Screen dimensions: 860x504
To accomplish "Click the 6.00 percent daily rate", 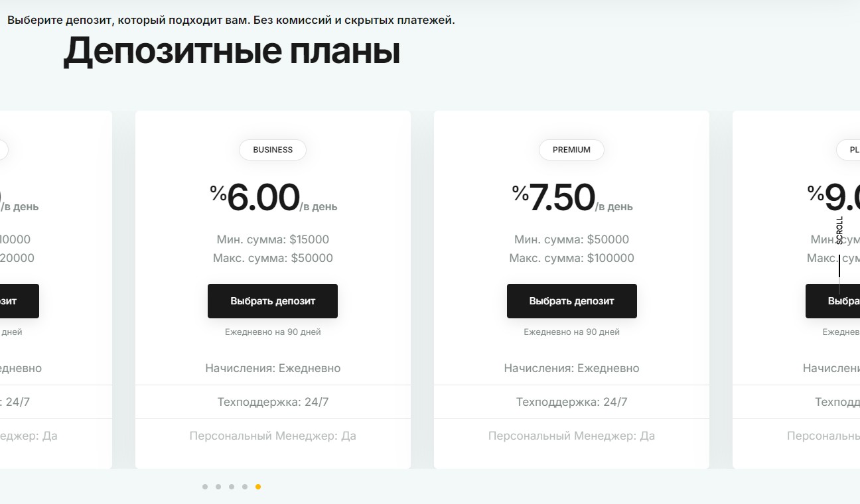I will [263, 198].
